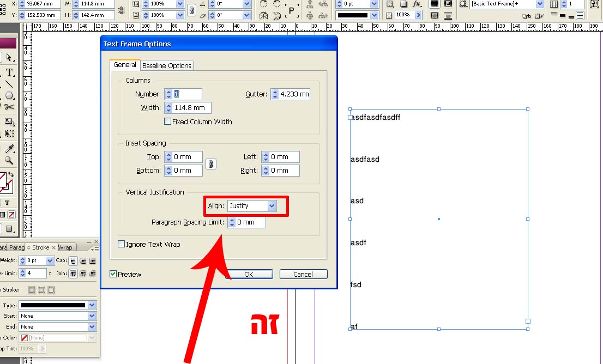Uncheck the Preview checkbox
This screenshot has width=603, height=364.
[x=113, y=274]
